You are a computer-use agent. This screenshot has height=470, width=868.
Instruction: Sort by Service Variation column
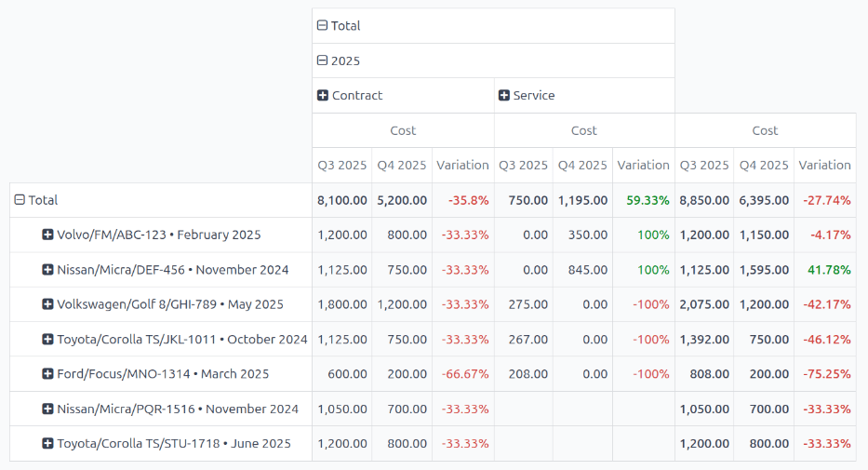coord(643,165)
